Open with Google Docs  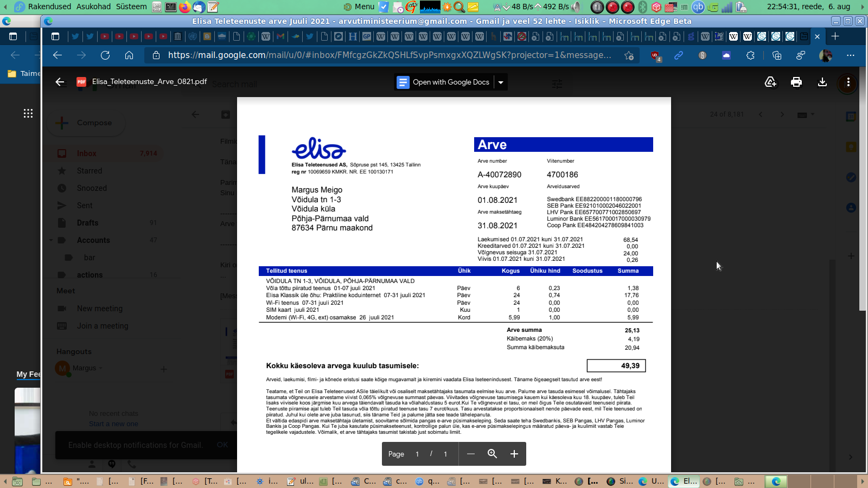(x=444, y=82)
